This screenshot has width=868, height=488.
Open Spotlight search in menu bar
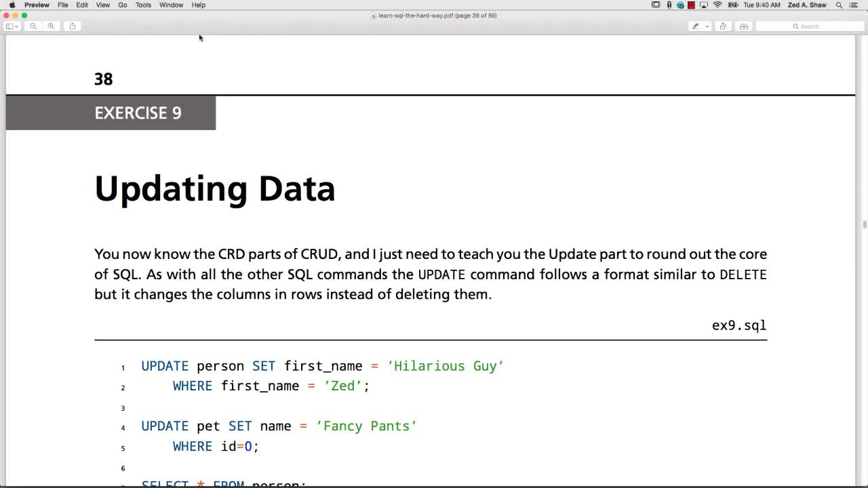839,5
